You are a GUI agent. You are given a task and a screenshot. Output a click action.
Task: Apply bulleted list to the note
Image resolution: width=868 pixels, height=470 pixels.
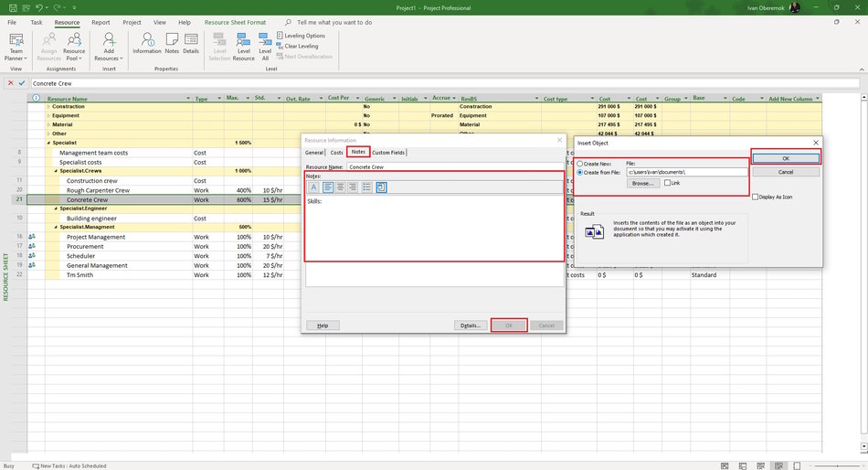coord(366,187)
